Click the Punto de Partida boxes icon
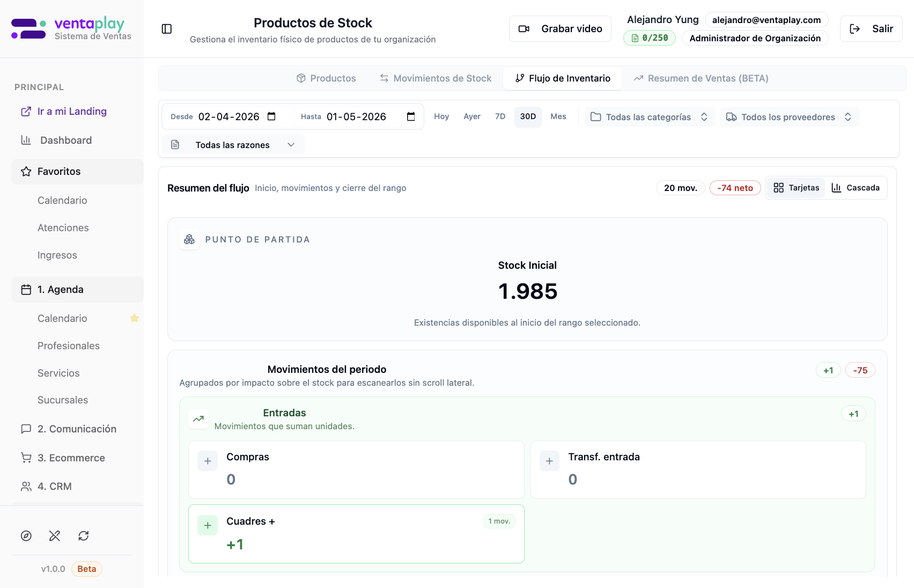Screen dimensions: 914x588 click(189, 239)
